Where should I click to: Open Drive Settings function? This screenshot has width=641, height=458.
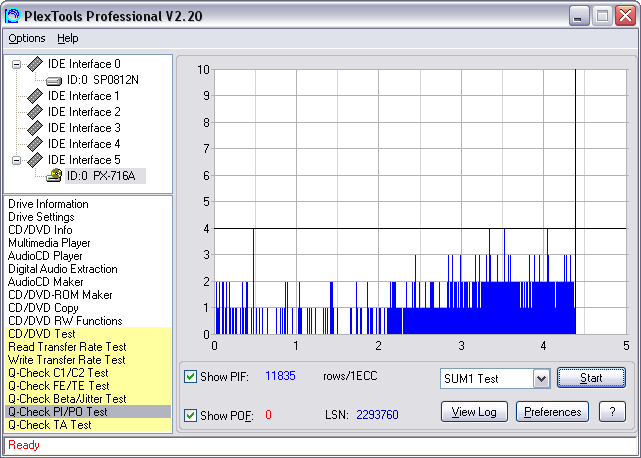point(41,217)
